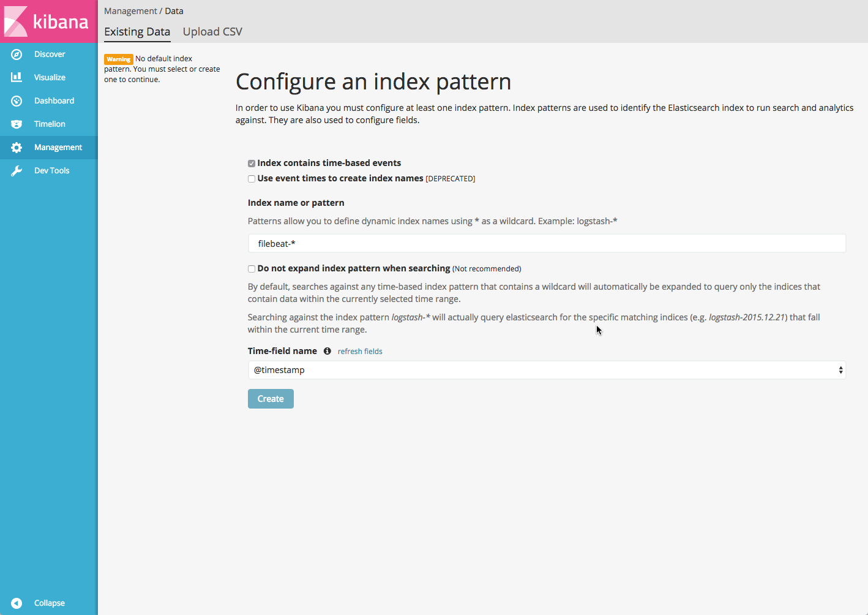Open Dev Tools from sidebar label
868x615 pixels.
click(52, 171)
